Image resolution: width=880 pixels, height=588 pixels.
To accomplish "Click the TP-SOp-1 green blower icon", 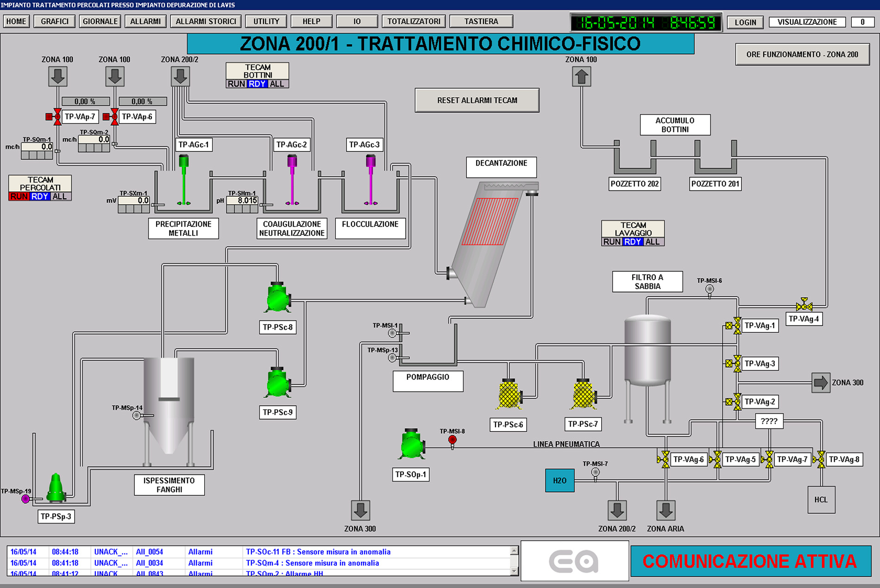I will pos(411,444).
